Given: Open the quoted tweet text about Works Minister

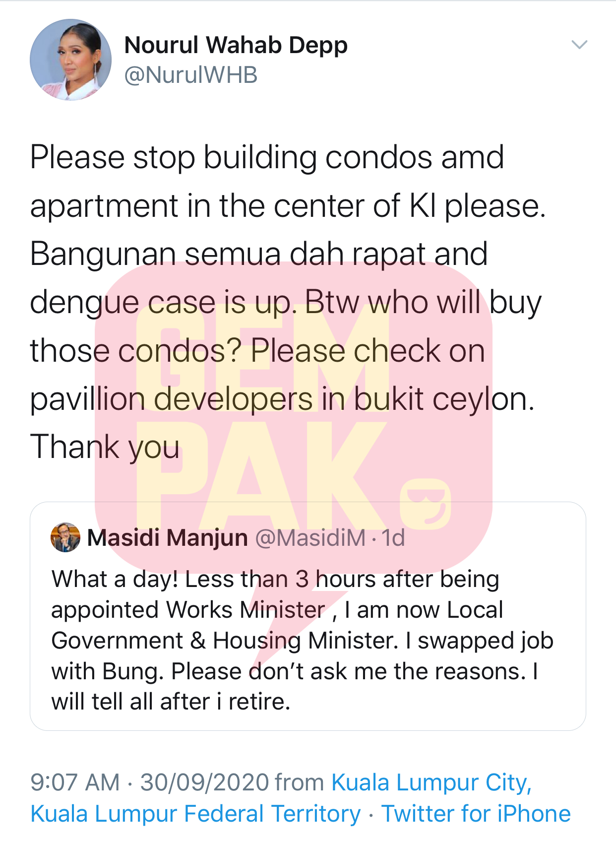Looking at the screenshot, I should click(303, 641).
